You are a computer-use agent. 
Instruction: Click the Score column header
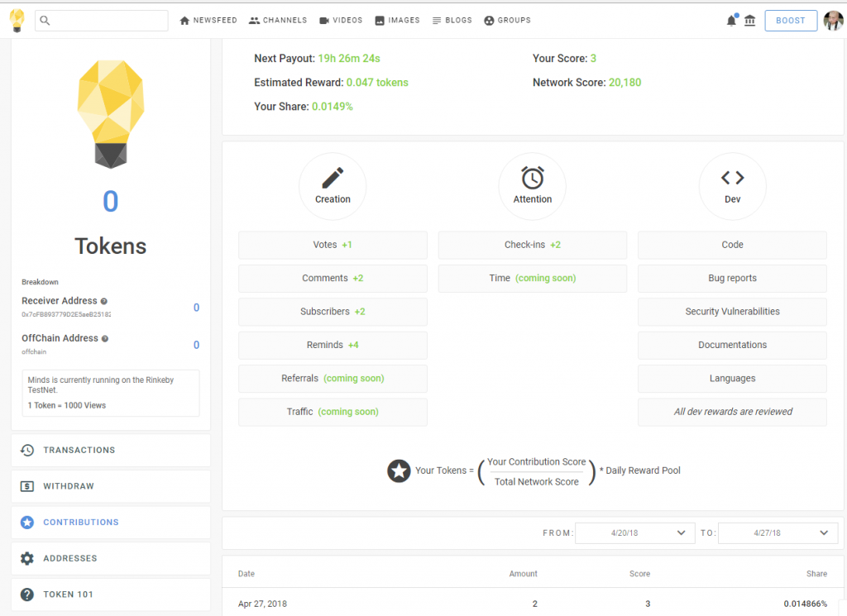click(639, 574)
